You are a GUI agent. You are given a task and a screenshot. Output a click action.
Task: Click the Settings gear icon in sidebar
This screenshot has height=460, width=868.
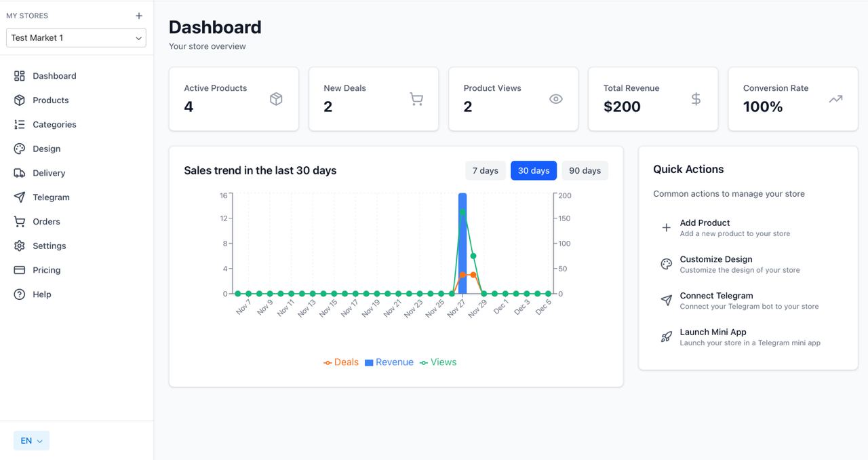point(20,246)
